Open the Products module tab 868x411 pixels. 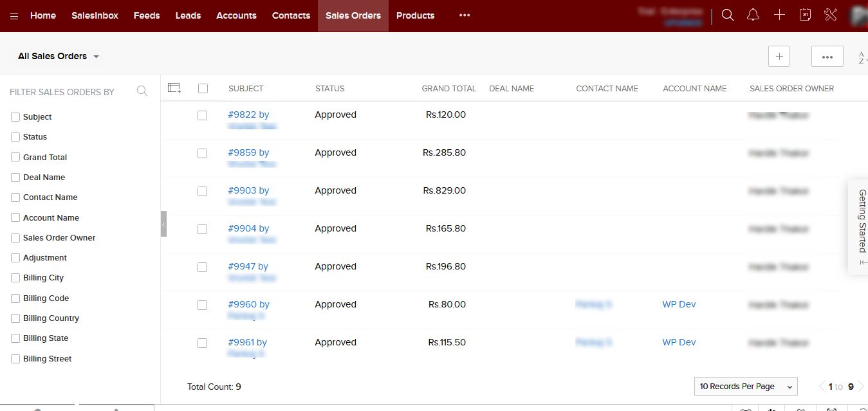tap(415, 15)
